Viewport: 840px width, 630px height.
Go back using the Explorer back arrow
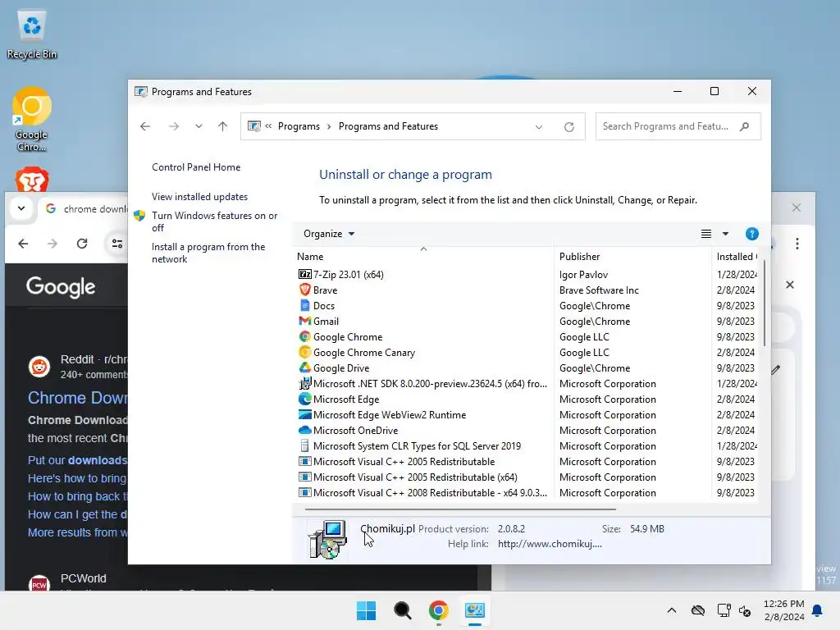144,126
